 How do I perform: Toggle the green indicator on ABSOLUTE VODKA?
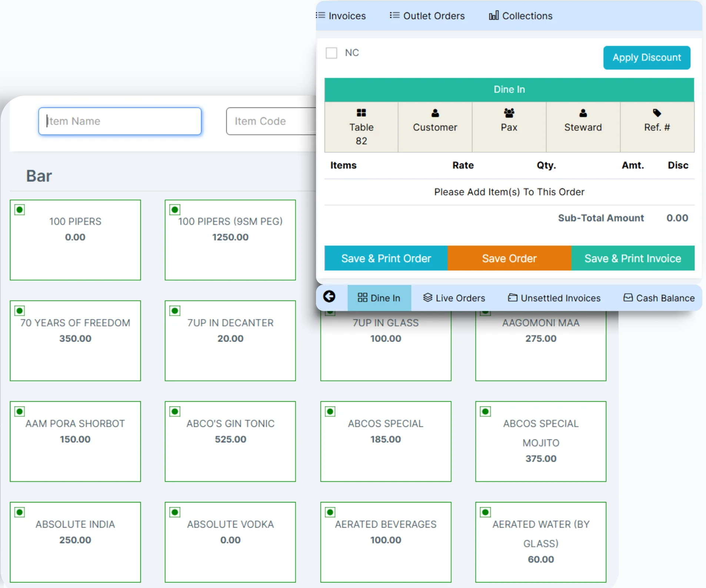(175, 512)
